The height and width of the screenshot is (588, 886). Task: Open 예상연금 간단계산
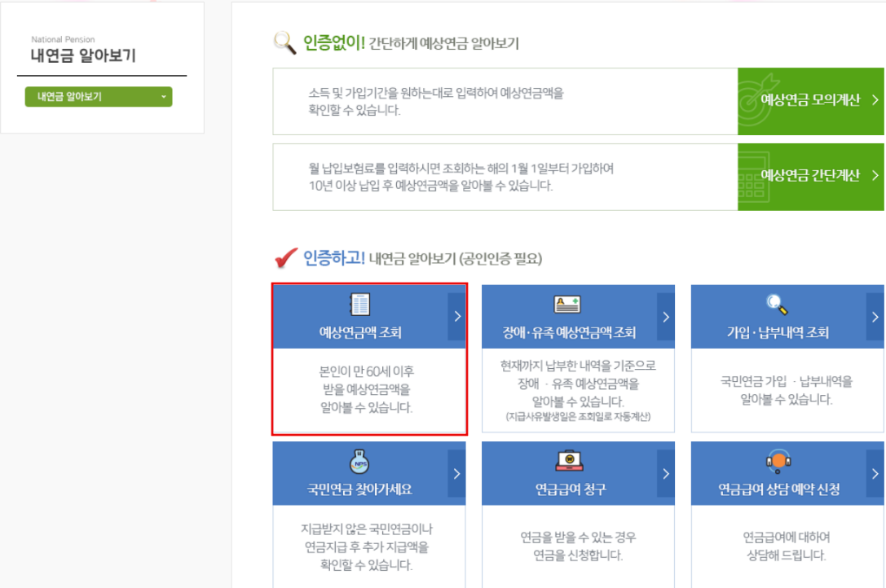[x=811, y=177]
